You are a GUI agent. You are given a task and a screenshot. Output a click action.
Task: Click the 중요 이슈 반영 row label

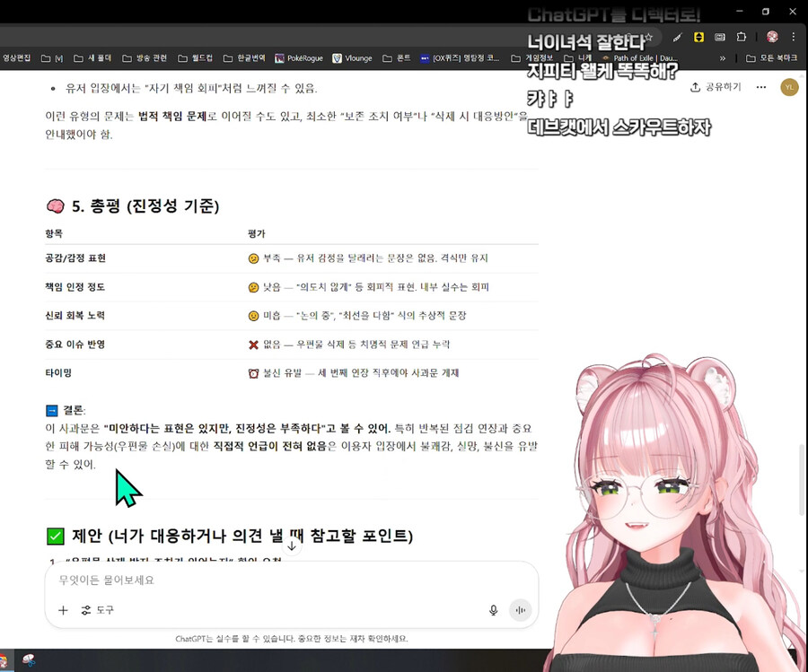click(x=75, y=345)
